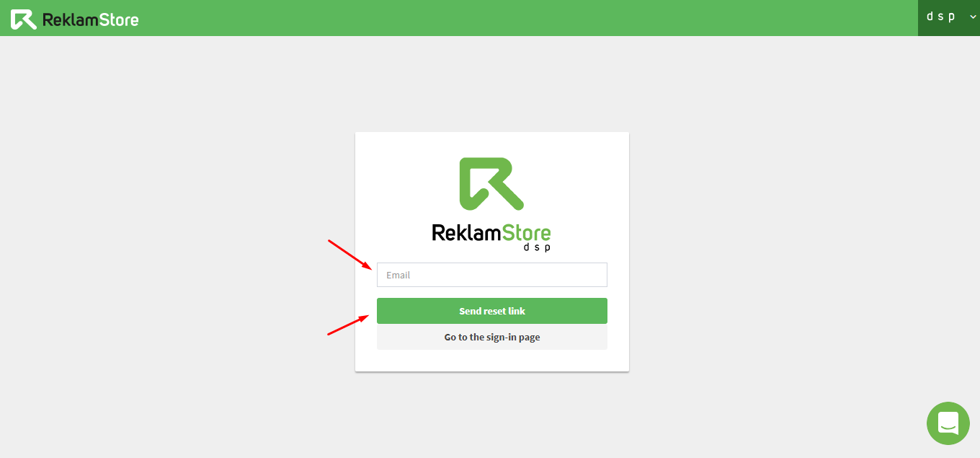Open the live chat widget

(948, 423)
